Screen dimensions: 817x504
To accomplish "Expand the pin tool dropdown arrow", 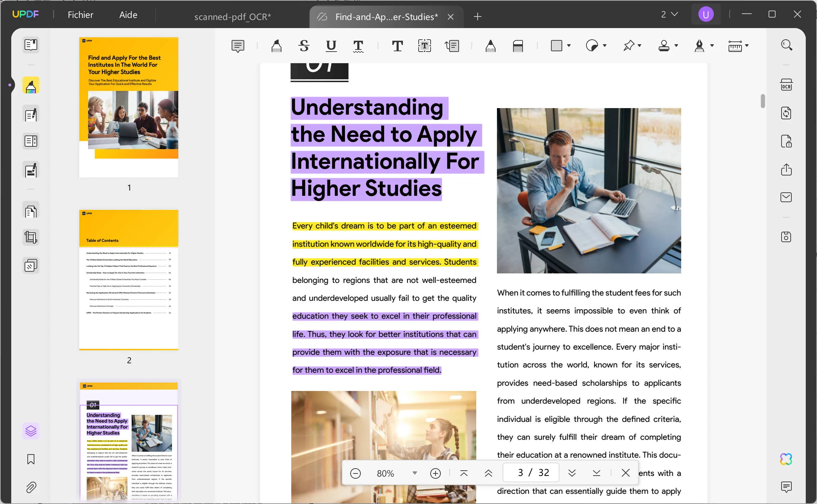I will click(639, 46).
